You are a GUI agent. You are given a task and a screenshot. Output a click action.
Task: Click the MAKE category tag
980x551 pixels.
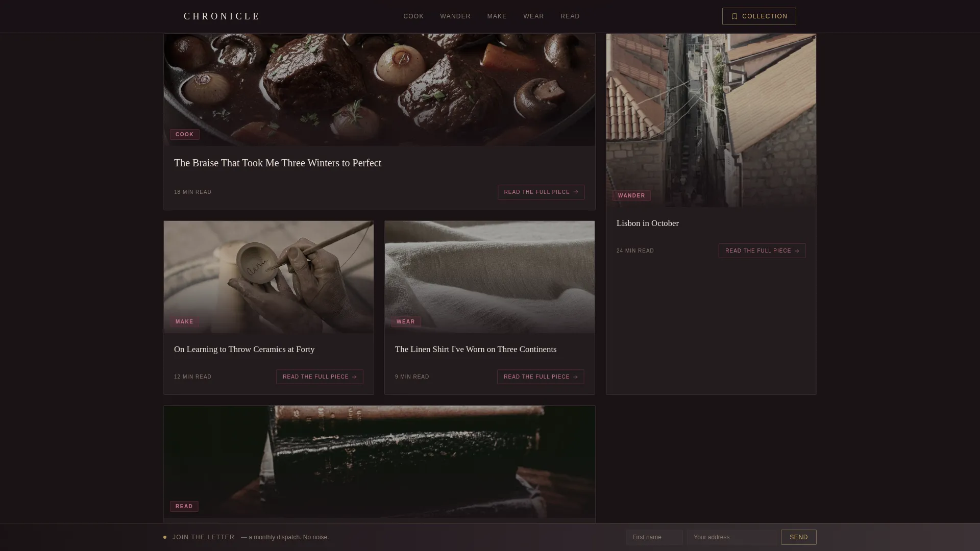[x=184, y=322]
